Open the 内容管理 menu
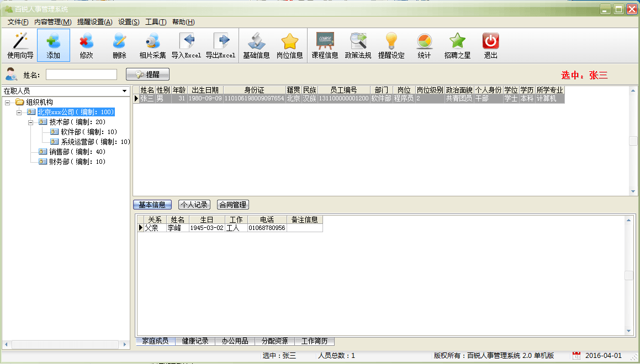This screenshot has width=640, height=364. click(52, 22)
